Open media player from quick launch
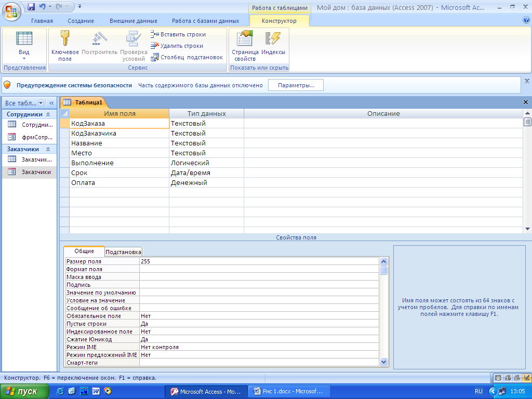The height and width of the screenshot is (399, 532). tap(108, 391)
